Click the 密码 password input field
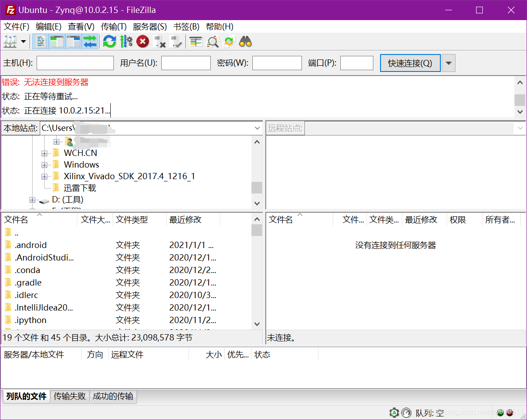This screenshot has height=420, width=527. 277,63
